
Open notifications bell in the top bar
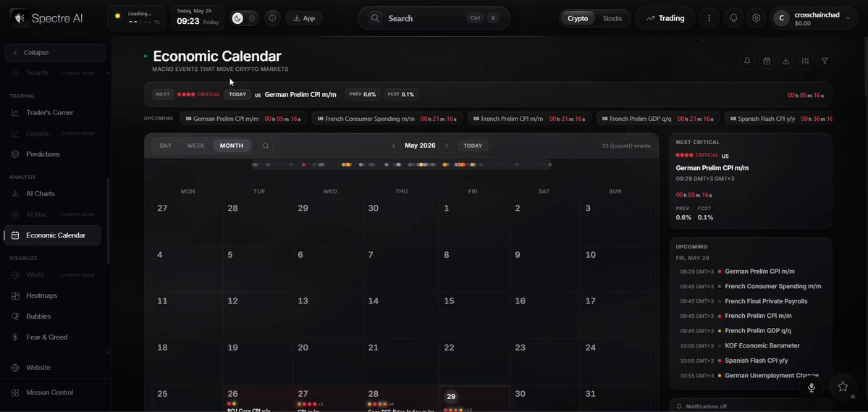(x=733, y=18)
